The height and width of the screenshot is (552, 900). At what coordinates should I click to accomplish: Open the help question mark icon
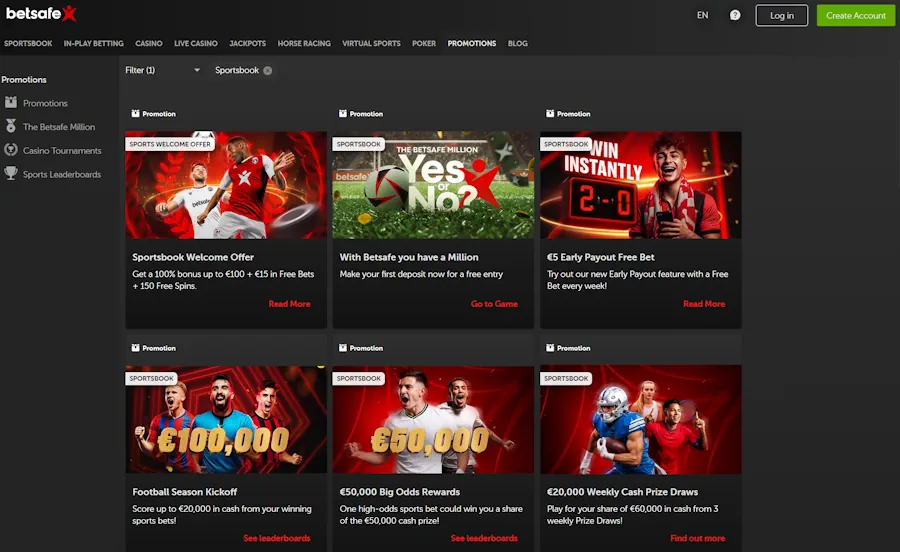(x=735, y=15)
